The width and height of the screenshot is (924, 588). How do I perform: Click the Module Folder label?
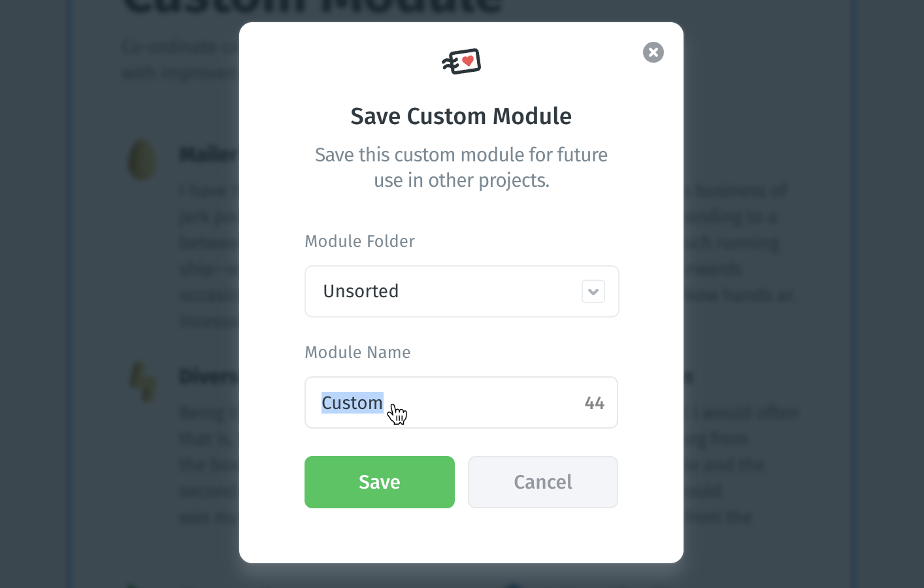point(359,241)
